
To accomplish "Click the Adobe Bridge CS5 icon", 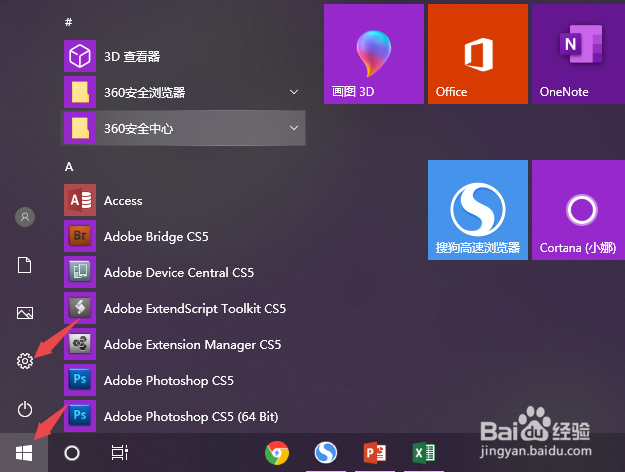I will coord(80,236).
